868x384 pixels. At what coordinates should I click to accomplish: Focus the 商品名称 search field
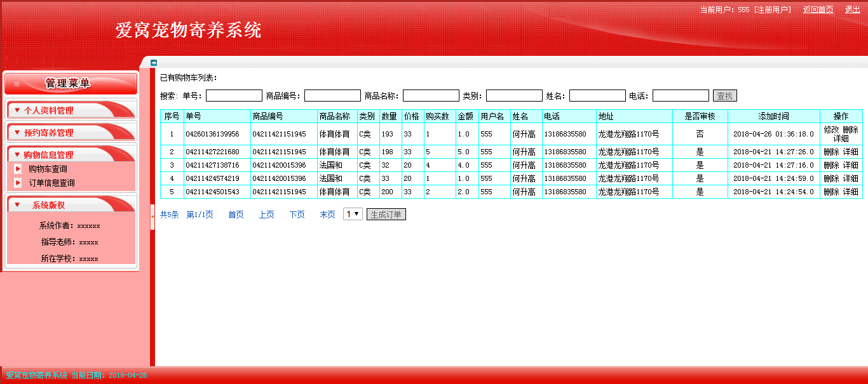tap(431, 96)
